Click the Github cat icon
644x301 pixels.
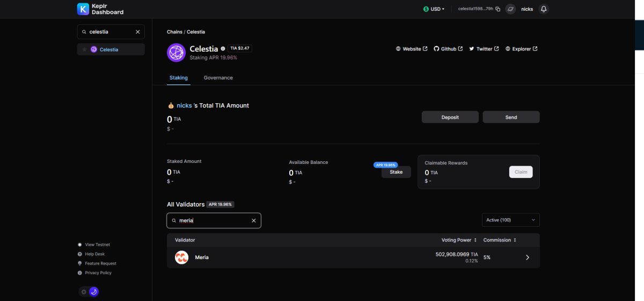tap(436, 49)
